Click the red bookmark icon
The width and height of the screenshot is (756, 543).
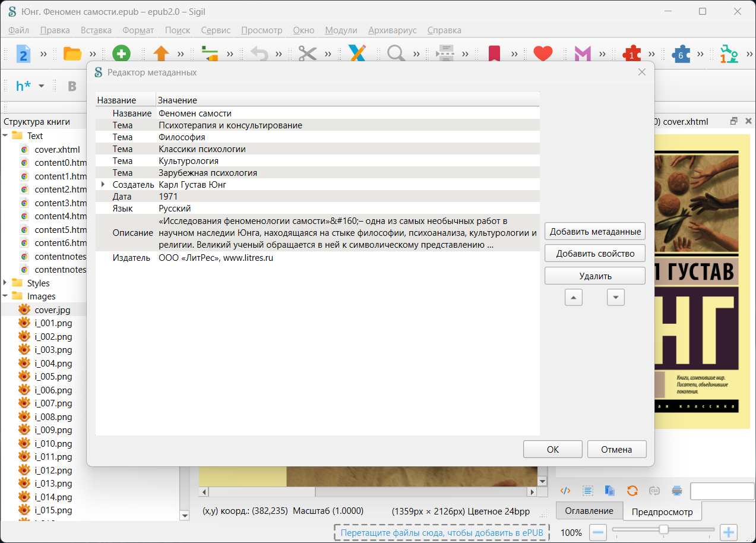click(494, 54)
